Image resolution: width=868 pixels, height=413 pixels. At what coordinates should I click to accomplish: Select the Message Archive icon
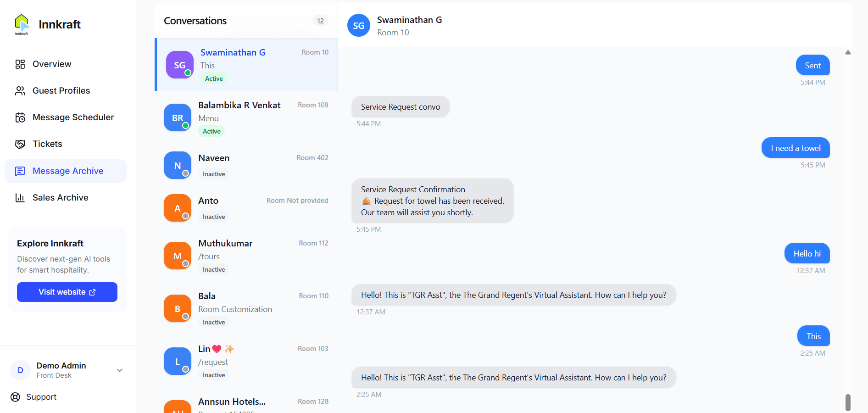pos(20,171)
